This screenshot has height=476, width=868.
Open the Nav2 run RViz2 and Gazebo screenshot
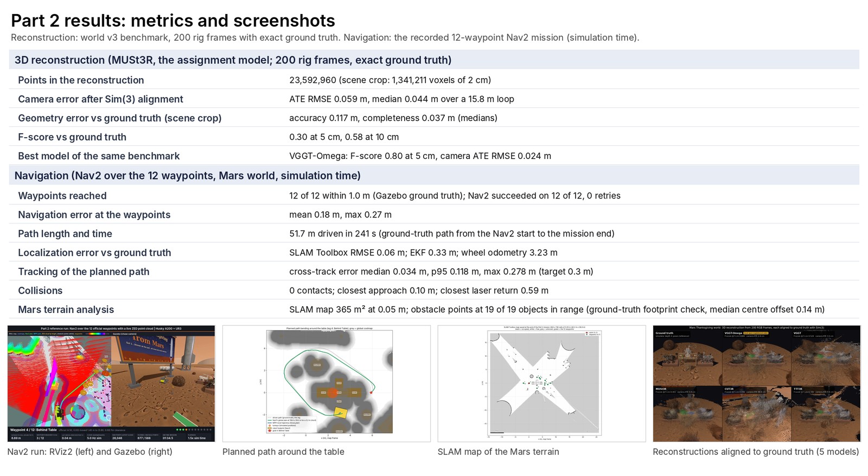pyautogui.click(x=111, y=383)
